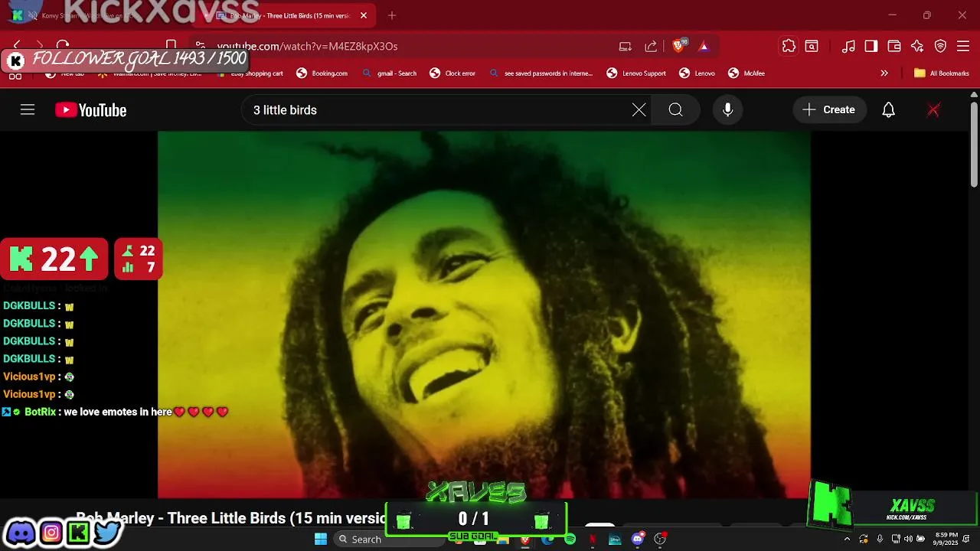This screenshot has height=551, width=980.
Task: Open Brave tab search icon
Action: pyautogui.click(x=812, y=46)
